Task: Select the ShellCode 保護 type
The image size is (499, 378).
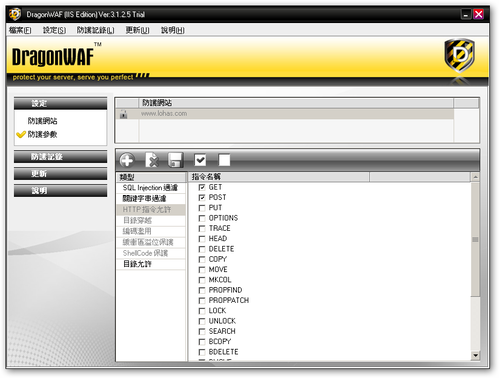Action: click(x=151, y=253)
